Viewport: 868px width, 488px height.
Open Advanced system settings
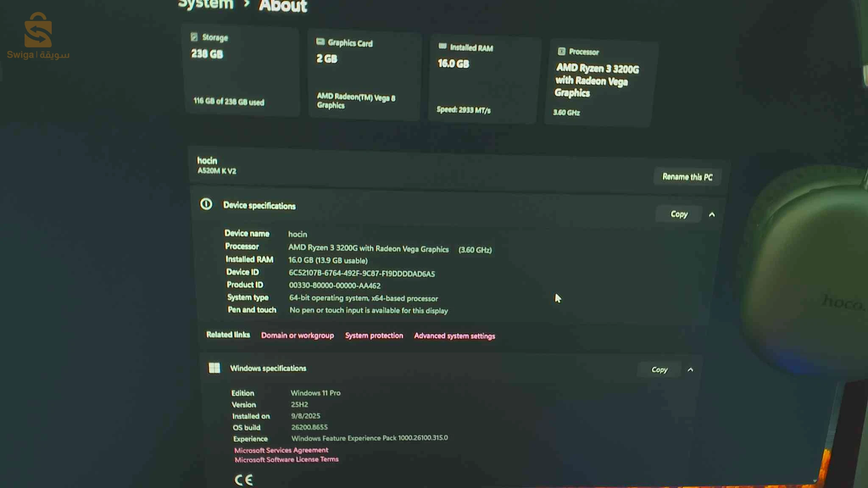(x=454, y=336)
